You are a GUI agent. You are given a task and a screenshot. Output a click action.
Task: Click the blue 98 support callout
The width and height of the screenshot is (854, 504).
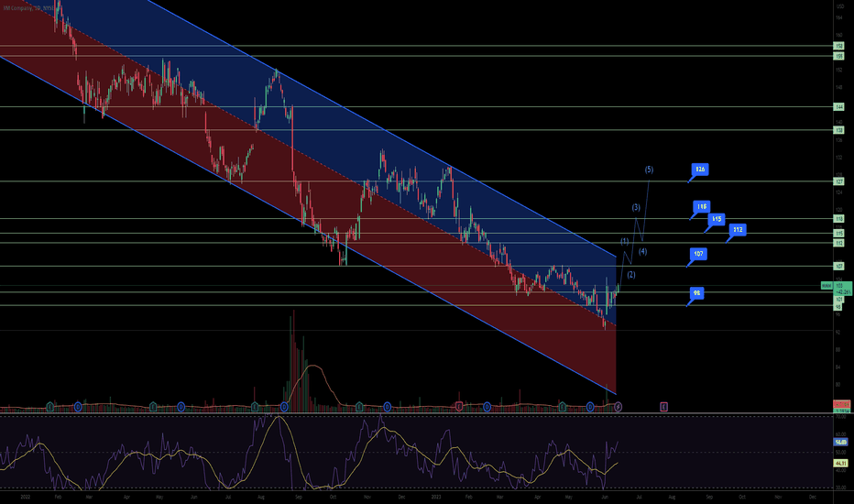(x=696, y=293)
